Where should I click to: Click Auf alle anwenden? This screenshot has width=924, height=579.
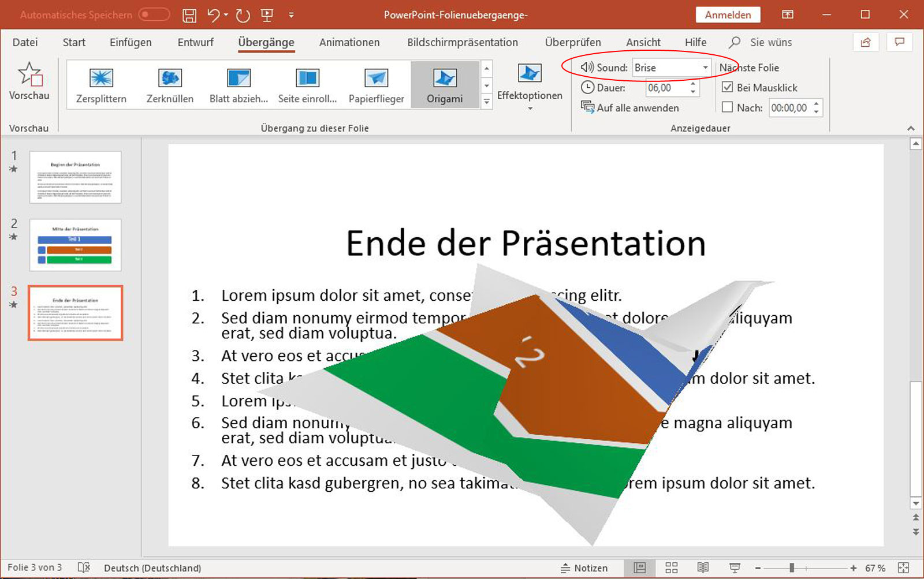pyautogui.click(x=630, y=108)
